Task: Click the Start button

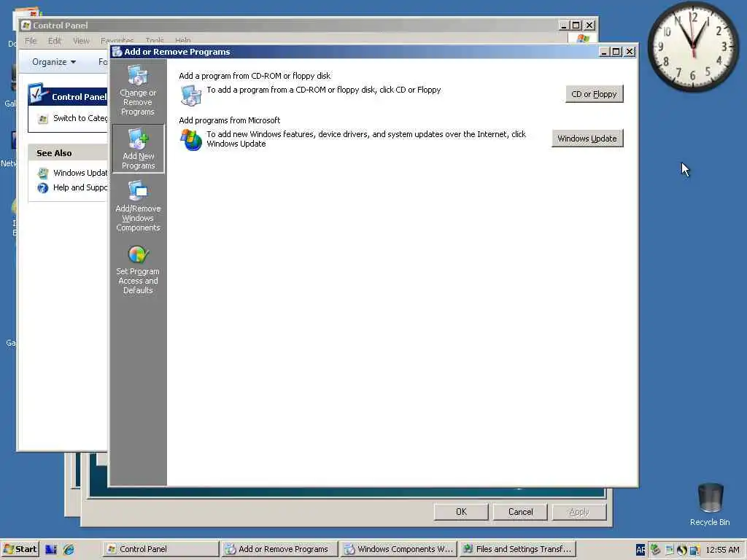Action: (x=20, y=549)
